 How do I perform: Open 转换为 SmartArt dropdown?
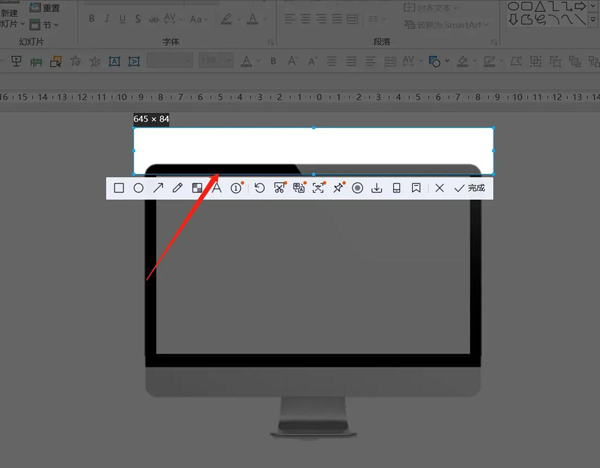pos(447,25)
